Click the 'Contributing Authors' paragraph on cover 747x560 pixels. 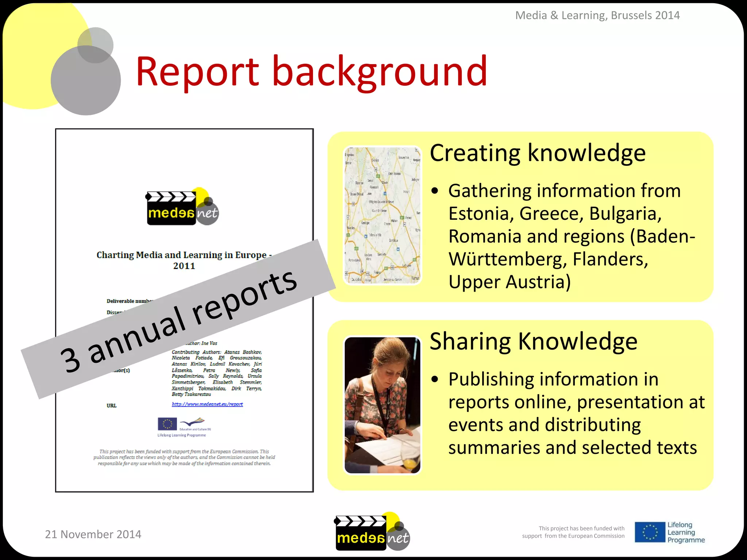217,373
